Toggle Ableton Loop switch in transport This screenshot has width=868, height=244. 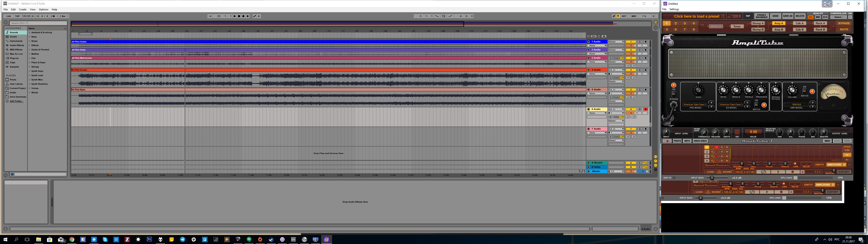[x=444, y=16]
